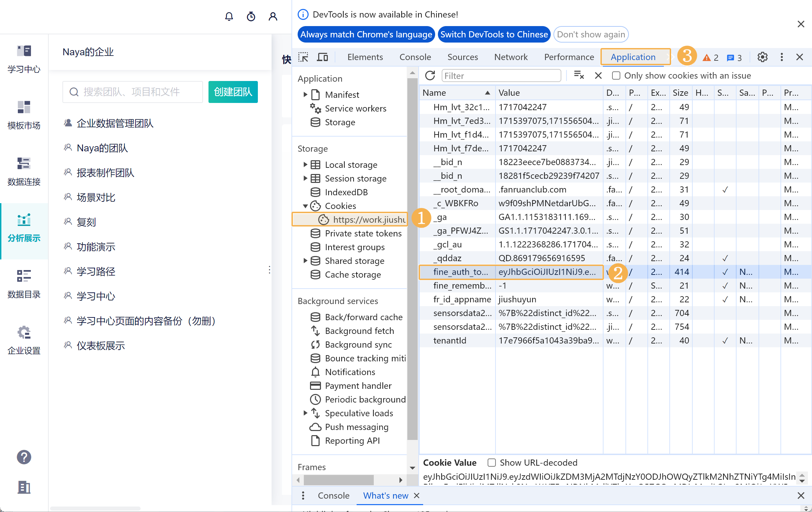This screenshot has height=512, width=812.
Task: Click the cookie Filter input field
Action: (x=501, y=75)
